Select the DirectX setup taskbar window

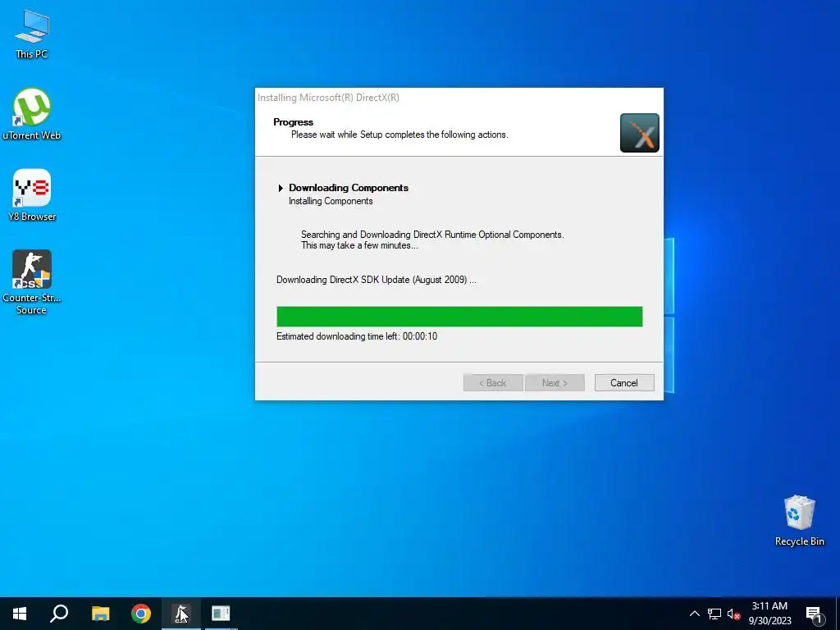click(x=221, y=614)
